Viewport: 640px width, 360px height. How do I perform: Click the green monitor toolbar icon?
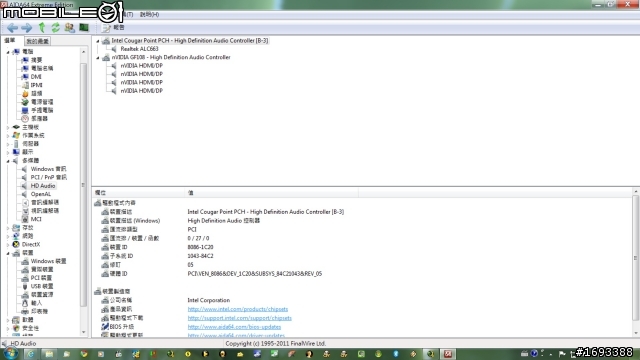pyautogui.click(x=84, y=27)
